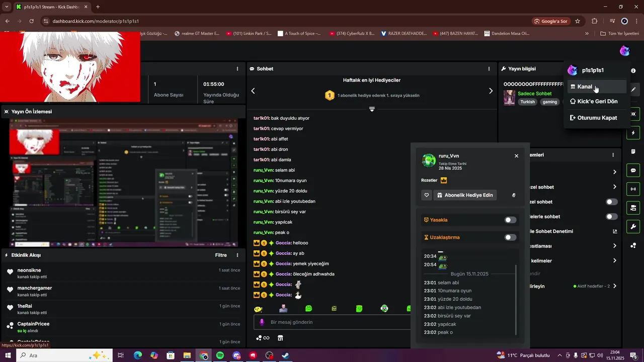Open Discord from the taskbar
Viewport: 644px width, 362px height.
point(236,355)
